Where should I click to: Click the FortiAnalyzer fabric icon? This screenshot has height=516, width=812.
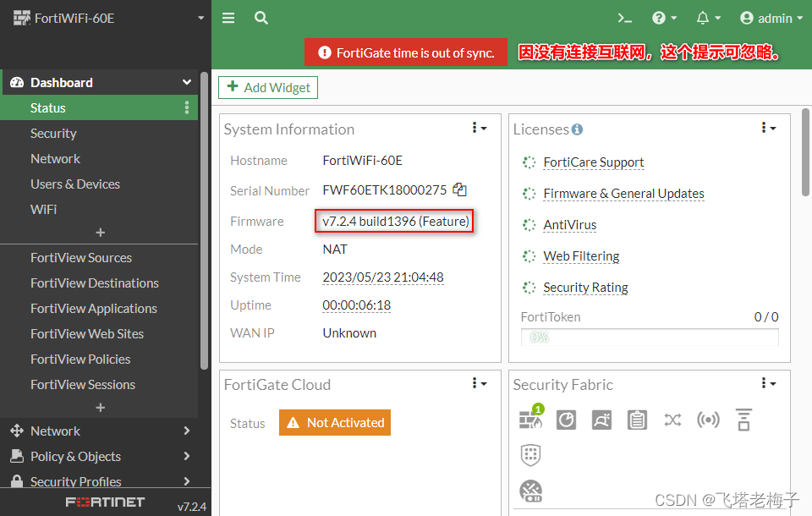click(566, 420)
